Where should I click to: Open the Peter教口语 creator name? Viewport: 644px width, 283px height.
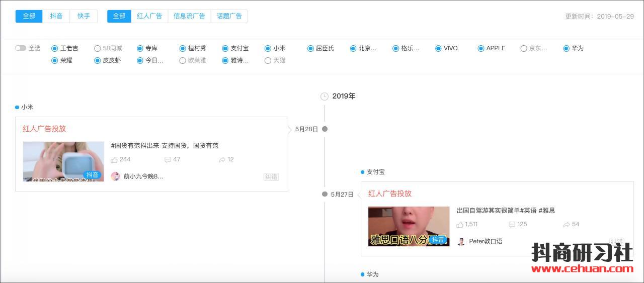coord(486,241)
